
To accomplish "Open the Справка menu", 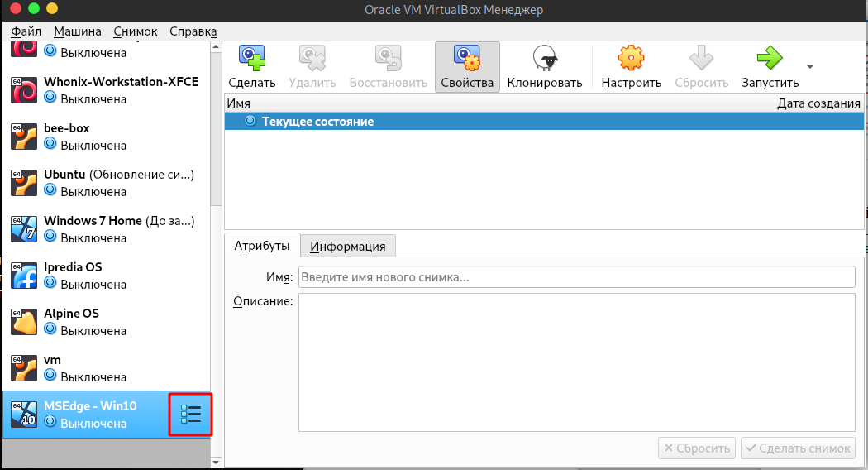I will point(193,31).
